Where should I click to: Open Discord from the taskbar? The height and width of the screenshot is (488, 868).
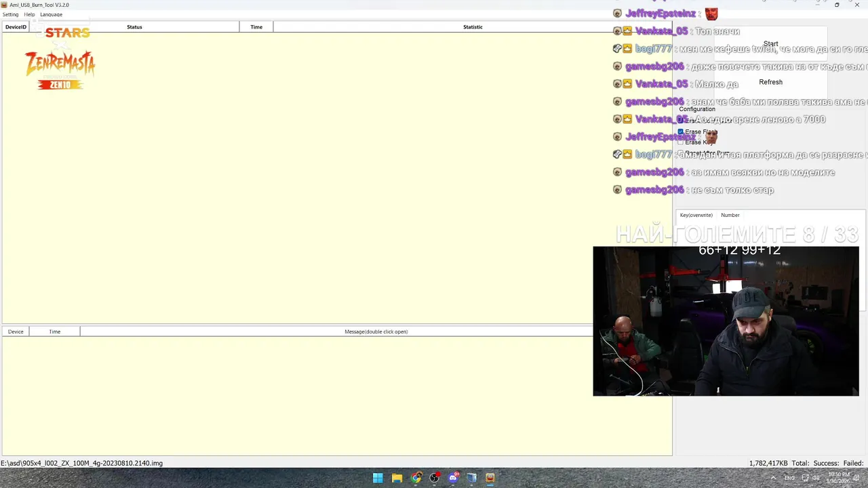(453, 478)
